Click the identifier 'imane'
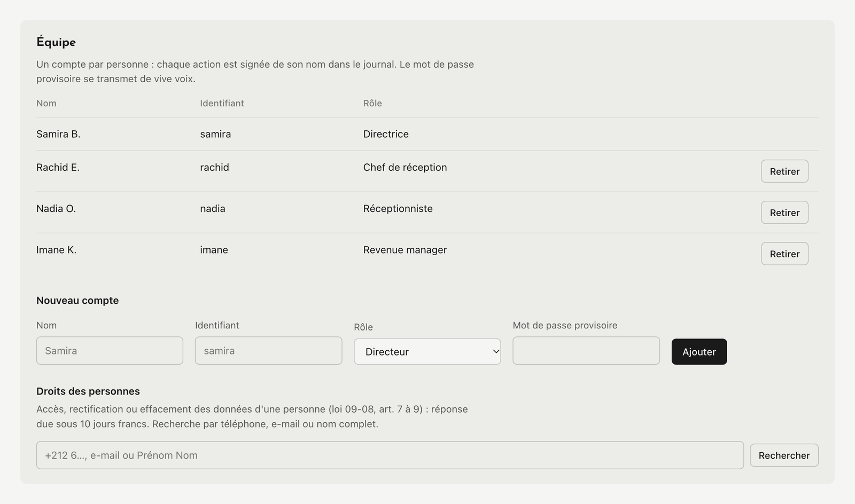855x504 pixels. (x=214, y=250)
